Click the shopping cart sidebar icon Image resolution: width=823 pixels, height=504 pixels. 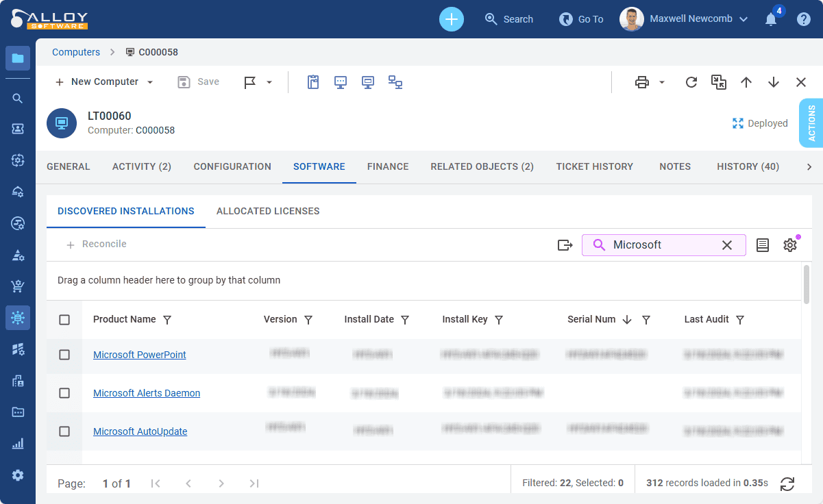pos(18,286)
